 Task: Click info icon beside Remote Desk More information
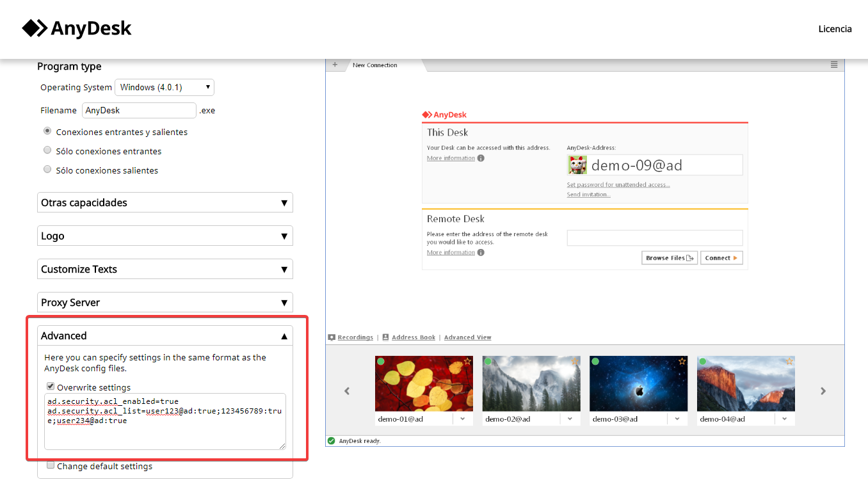481,252
